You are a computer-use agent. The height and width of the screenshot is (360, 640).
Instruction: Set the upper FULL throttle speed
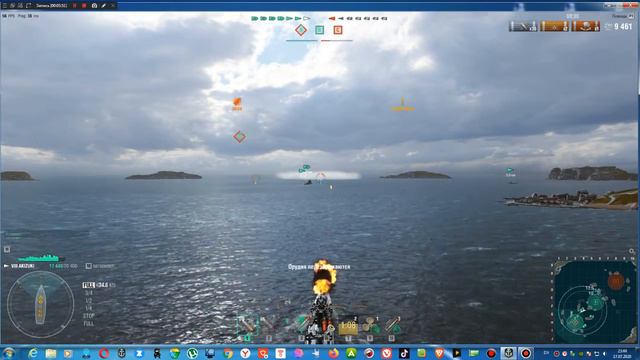point(88,285)
